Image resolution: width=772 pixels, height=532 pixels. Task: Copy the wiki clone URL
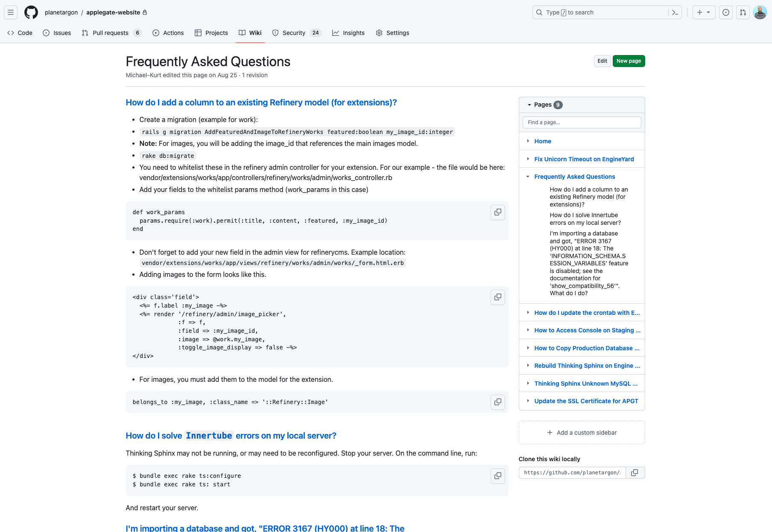click(x=635, y=473)
